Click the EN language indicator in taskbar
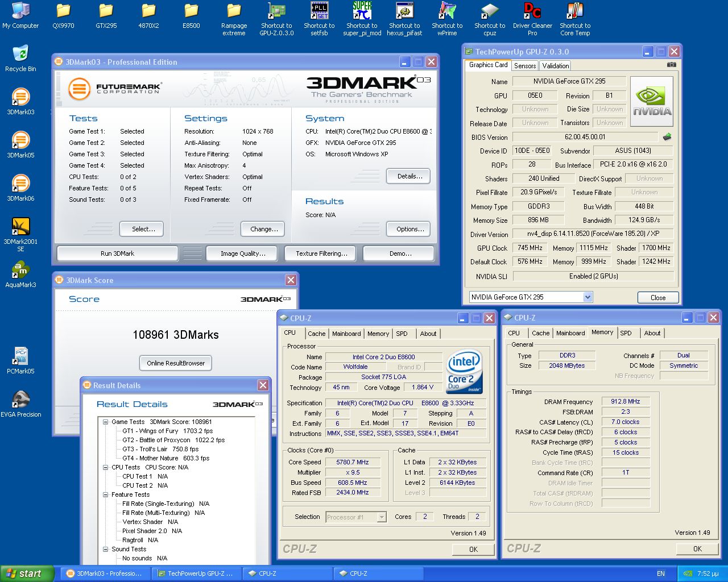This screenshot has height=582, width=728. pos(660,573)
